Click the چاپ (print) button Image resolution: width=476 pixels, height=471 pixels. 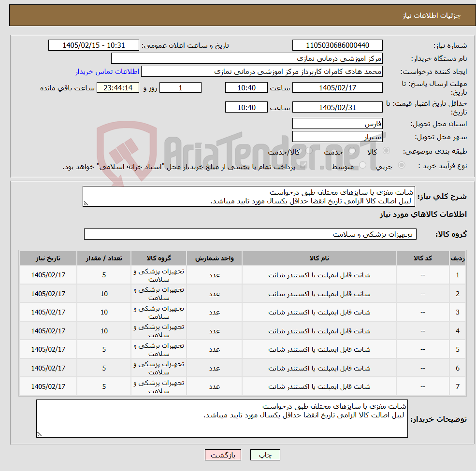(x=265, y=455)
